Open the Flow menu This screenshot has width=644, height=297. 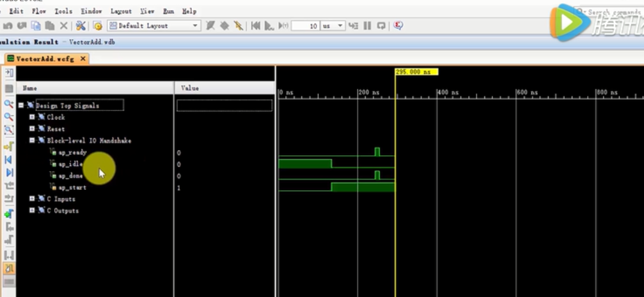tap(38, 11)
